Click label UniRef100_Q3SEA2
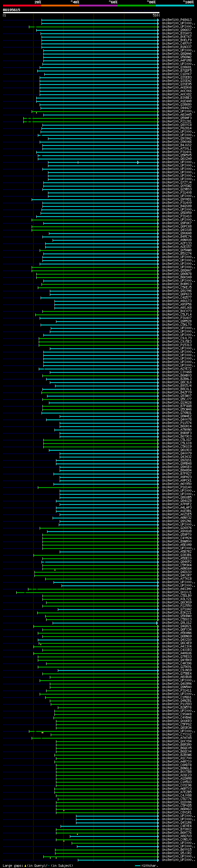197x868 pixels. coord(176,81)
